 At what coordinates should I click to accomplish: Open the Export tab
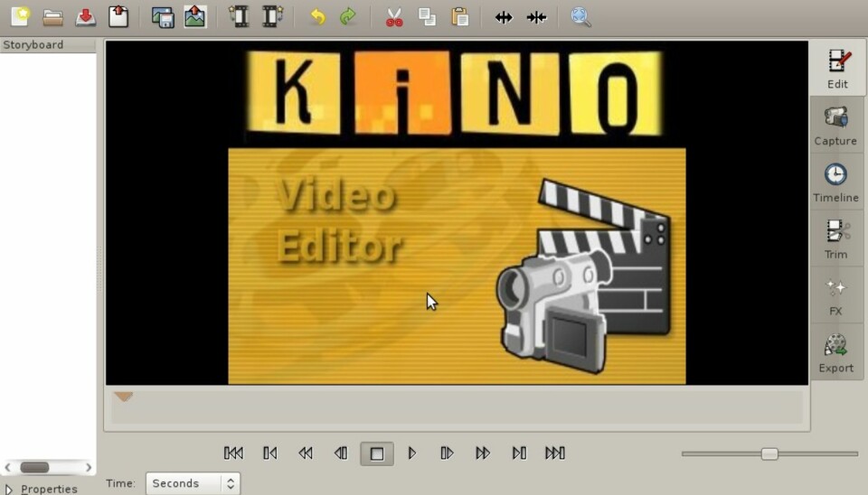835,353
